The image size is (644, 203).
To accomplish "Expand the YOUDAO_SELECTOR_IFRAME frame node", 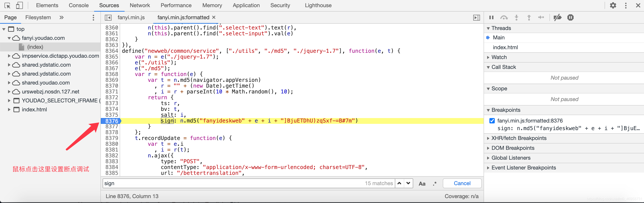I will (9, 101).
